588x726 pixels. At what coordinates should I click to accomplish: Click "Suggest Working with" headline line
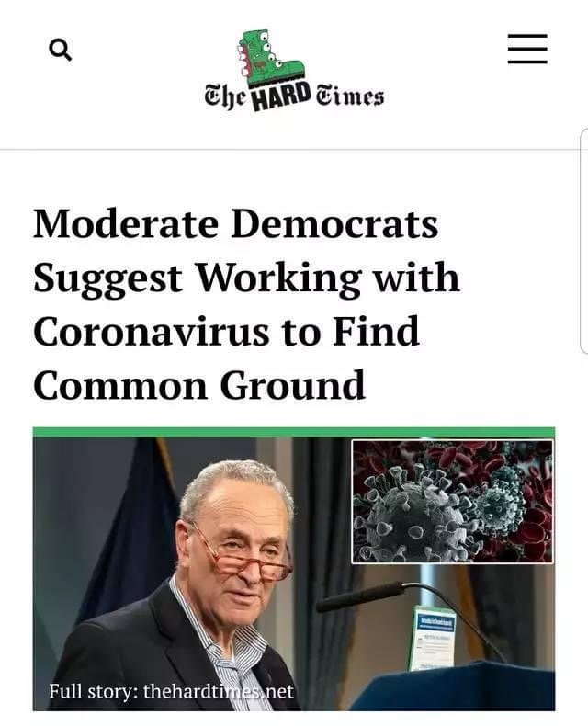(x=246, y=278)
